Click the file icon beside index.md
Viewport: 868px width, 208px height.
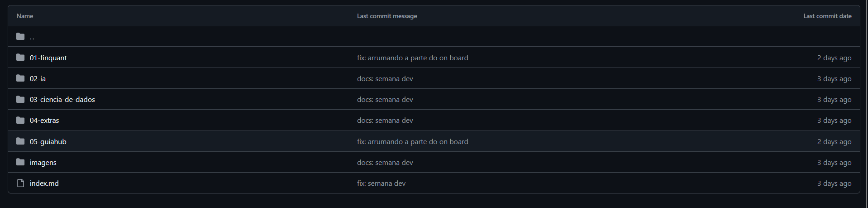pyautogui.click(x=20, y=183)
